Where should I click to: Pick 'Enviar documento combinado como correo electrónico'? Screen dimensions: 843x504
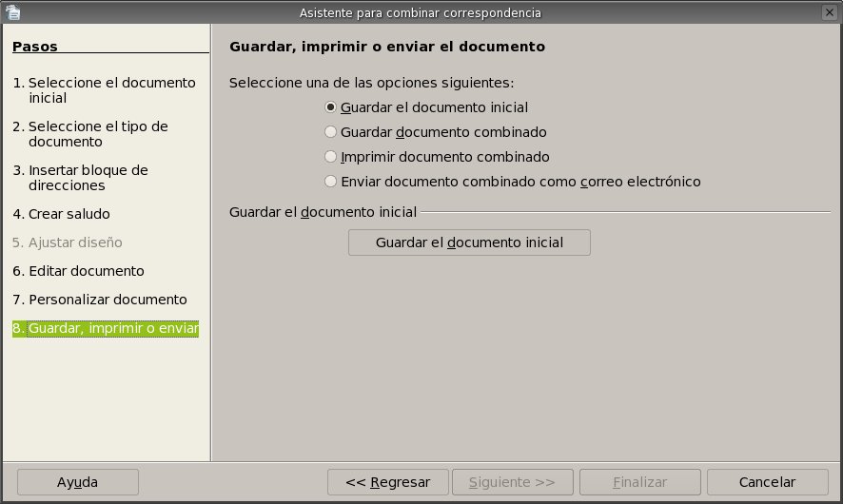[x=331, y=182]
